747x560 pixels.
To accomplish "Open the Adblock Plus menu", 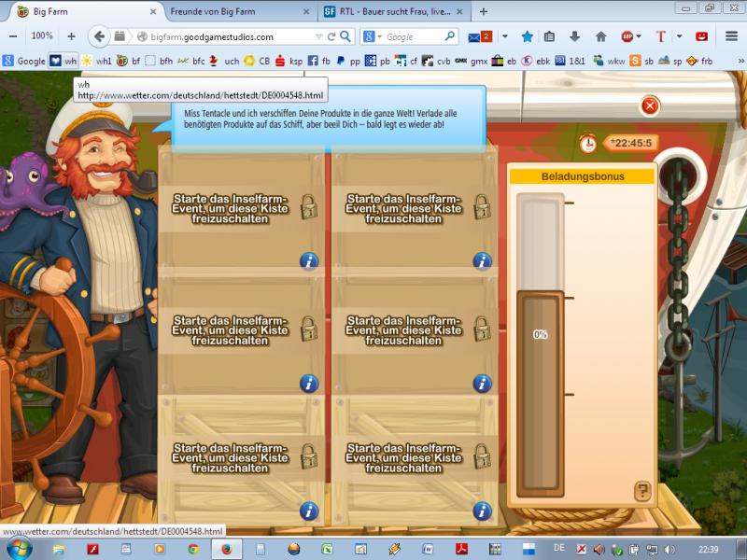I will coord(629,36).
